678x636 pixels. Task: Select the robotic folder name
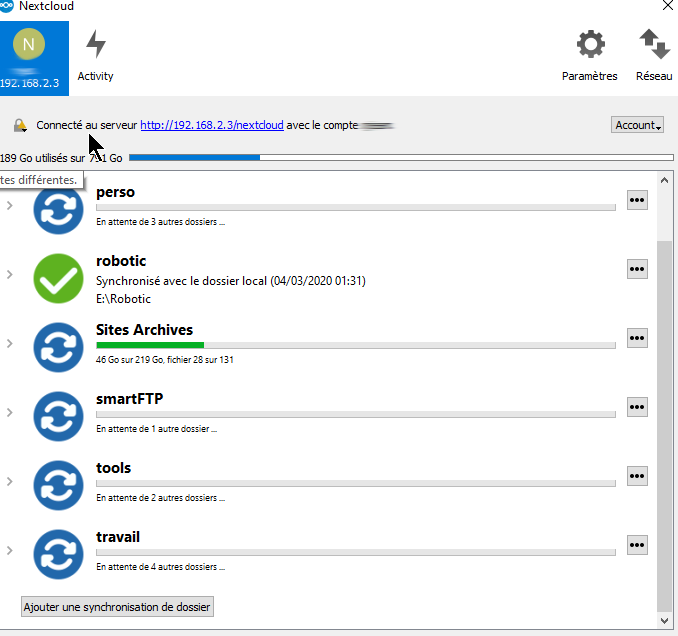click(x=121, y=261)
